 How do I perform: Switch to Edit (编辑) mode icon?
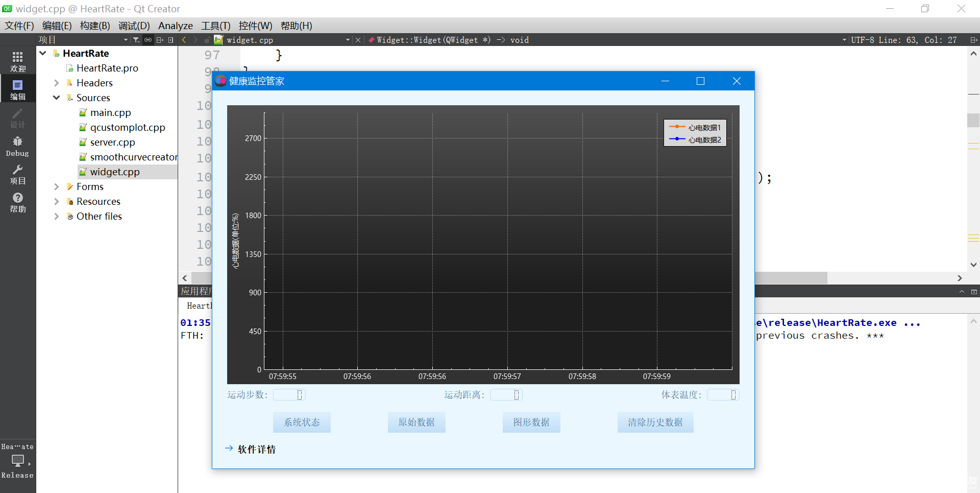(x=18, y=89)
